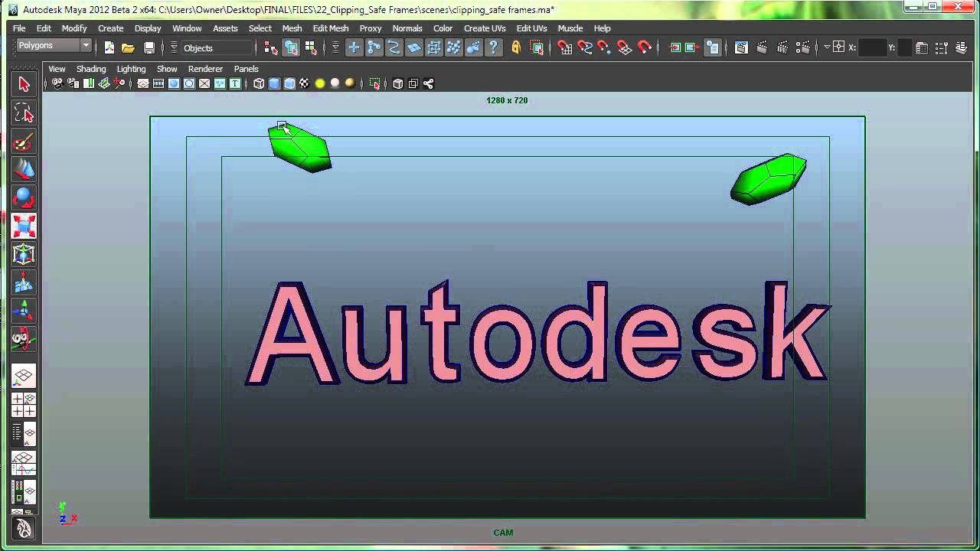Click inputs to selected object icon
Viewport: 980px width, 551px height.
tap(675, 47)
